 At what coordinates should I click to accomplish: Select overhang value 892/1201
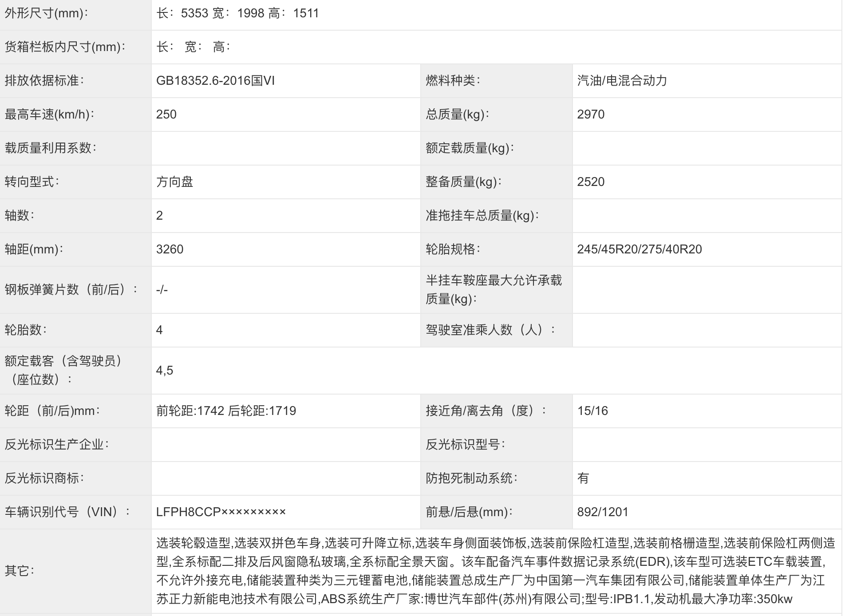tap(603, 512)
